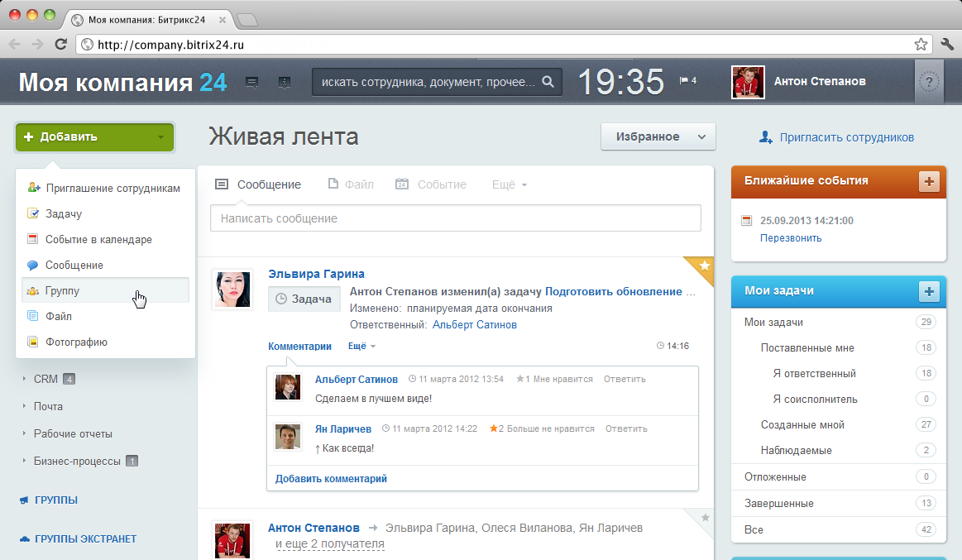Select Фотографию from the add menu

point(106,342)
